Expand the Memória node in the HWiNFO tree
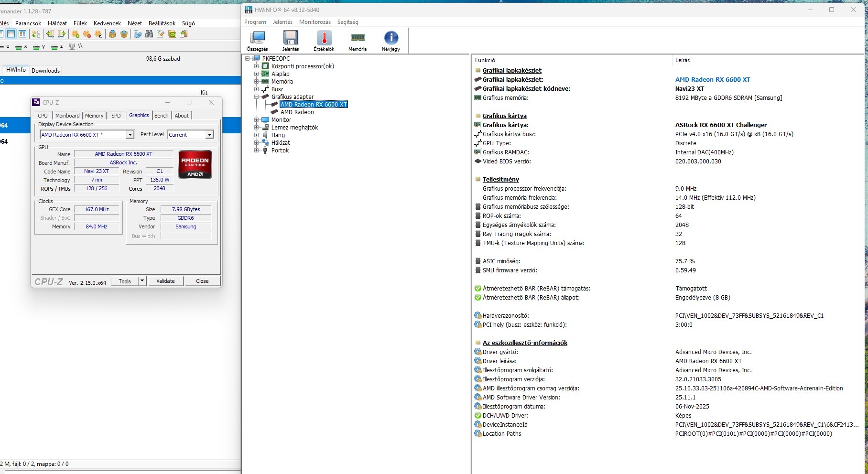The height and width of the screenshot is (474, 868). point(257,82)
